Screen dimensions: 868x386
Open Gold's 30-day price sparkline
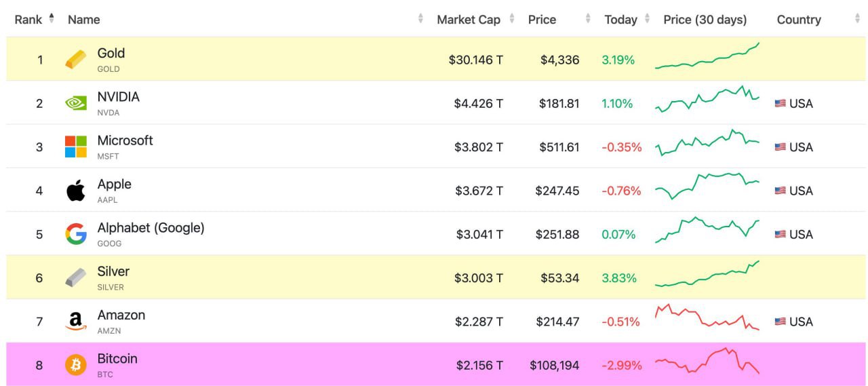point(707,57)
